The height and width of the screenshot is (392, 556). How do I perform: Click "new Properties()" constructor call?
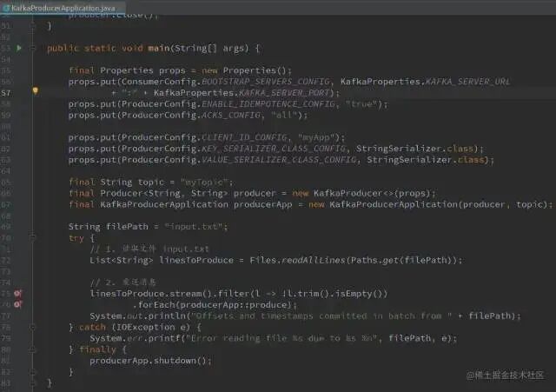tap(247, 70)
